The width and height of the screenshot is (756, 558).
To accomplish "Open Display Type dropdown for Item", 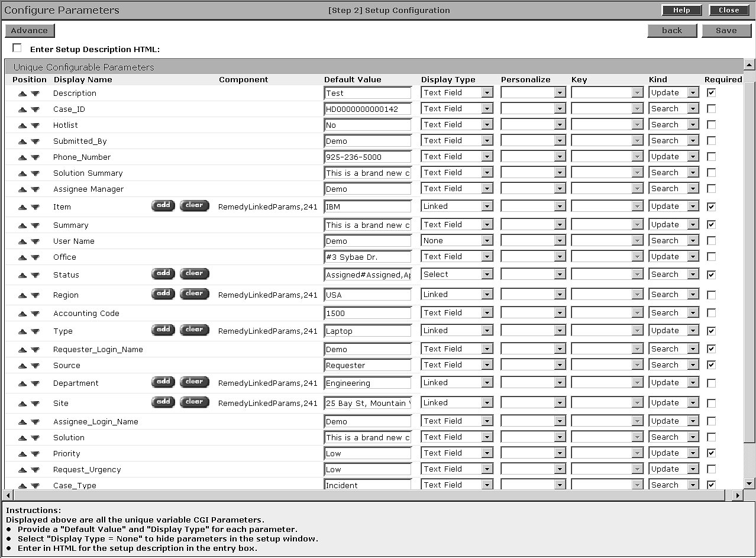I will tap(457, 206).
